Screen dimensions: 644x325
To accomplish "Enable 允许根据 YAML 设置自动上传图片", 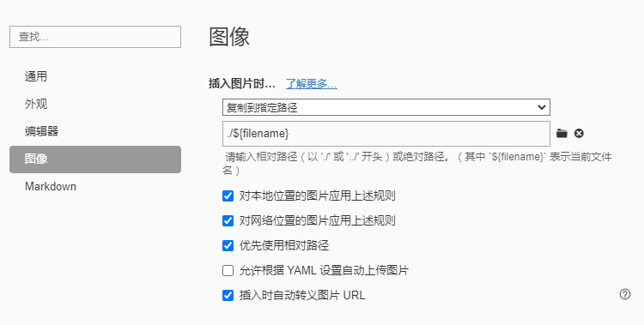I will coord(228,270).
